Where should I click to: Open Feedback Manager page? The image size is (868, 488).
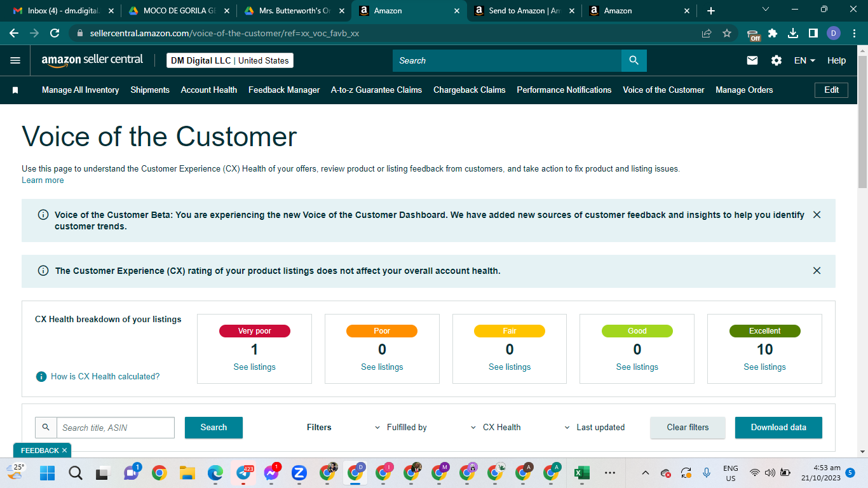pyautogui.click(x=284, y=90)
